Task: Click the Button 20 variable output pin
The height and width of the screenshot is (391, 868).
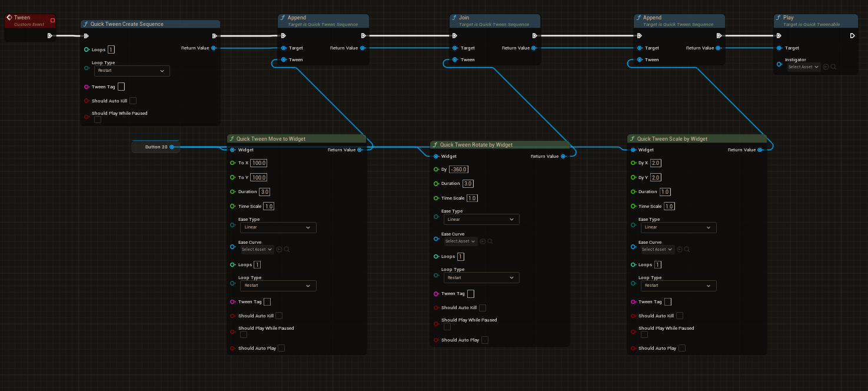Action: tap(171, 147)
